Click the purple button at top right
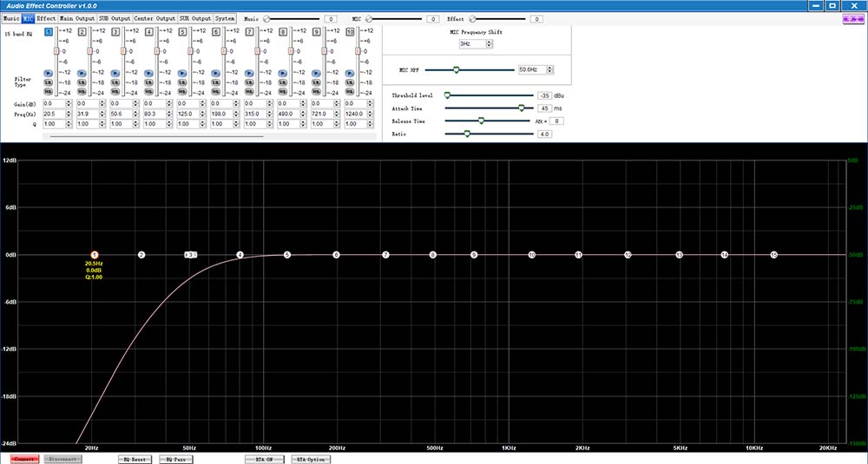Image resolution: width=868 pixels, height=464 pixels. [x=853, y=19]
